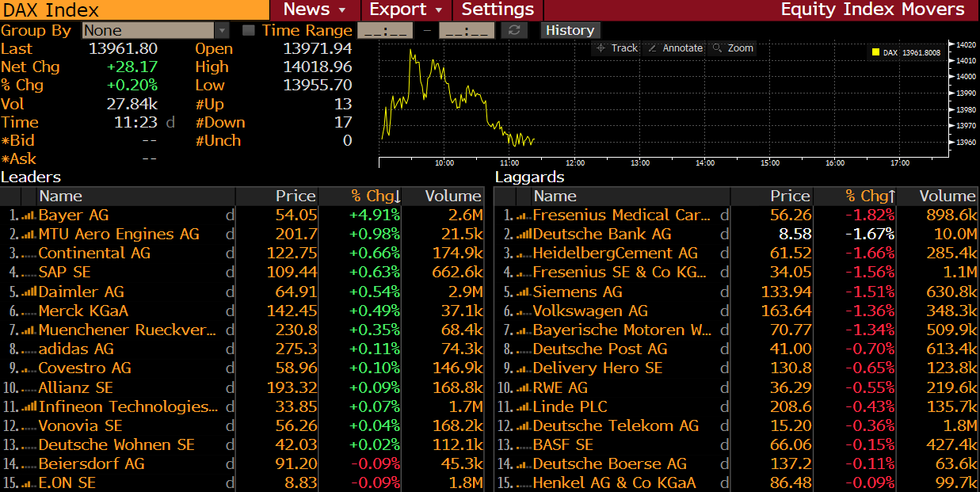Select Deutsche Telekom AG name

616,426
